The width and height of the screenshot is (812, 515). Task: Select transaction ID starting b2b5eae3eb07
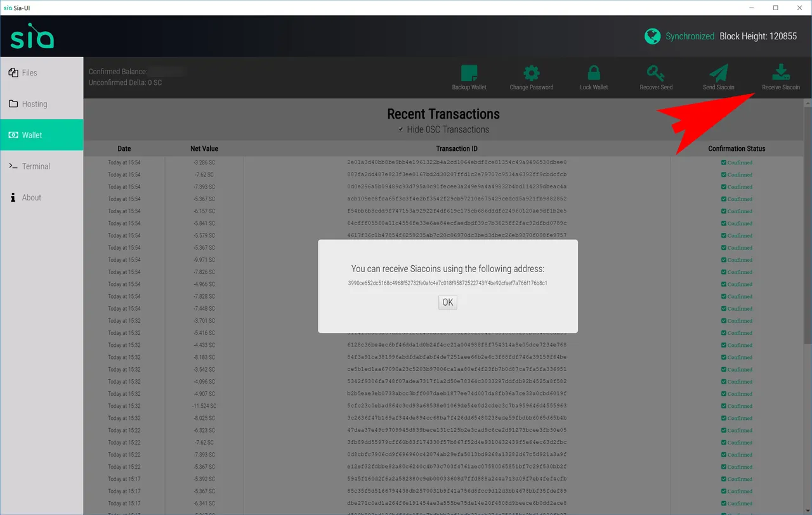pyautogui.click(x=457, y=394)
